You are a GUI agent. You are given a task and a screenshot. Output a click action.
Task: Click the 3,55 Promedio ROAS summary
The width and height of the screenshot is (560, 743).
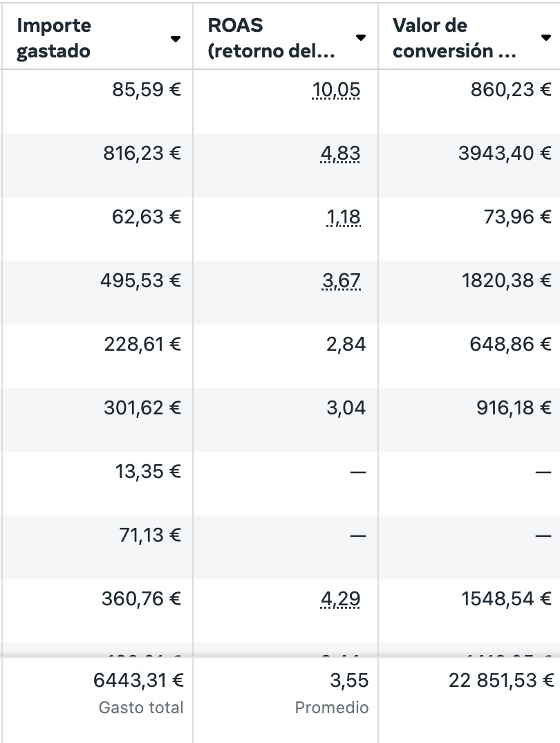tap(349, 681)
